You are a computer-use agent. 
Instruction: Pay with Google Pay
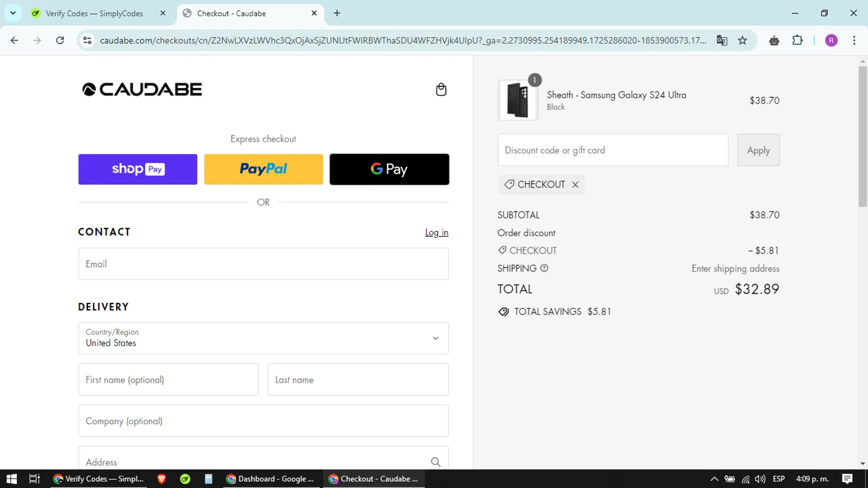coord(389,169)
